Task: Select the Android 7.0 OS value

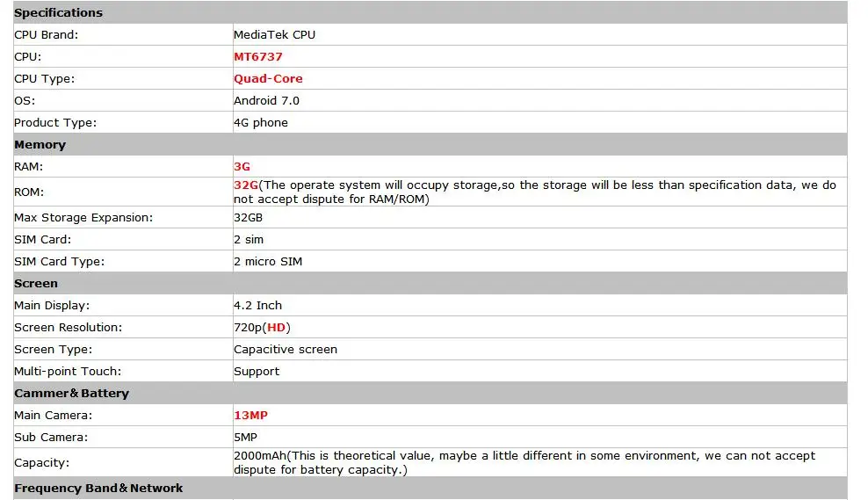Action: pos(266,101)
